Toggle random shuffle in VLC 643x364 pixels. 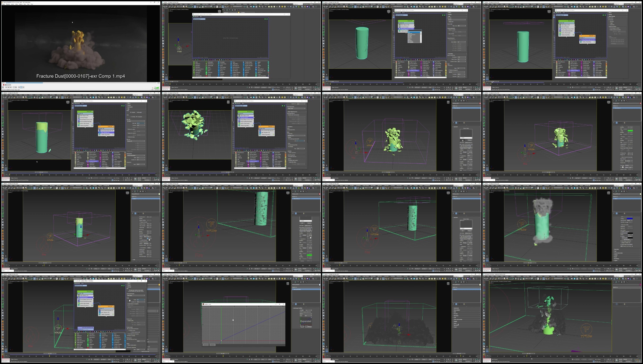click(x=24, y=87)
